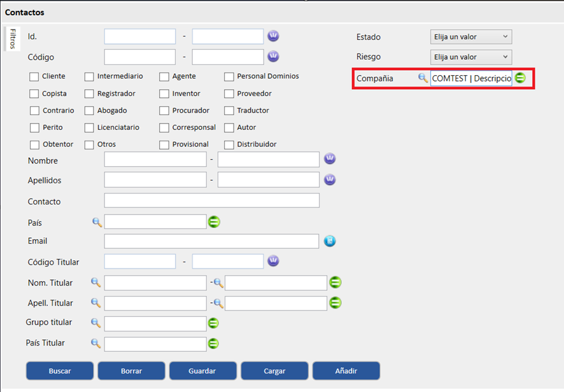Toggle the Distribuidor checkbox
This screenshot has height=392, width=564.
[x=229, y=144]
